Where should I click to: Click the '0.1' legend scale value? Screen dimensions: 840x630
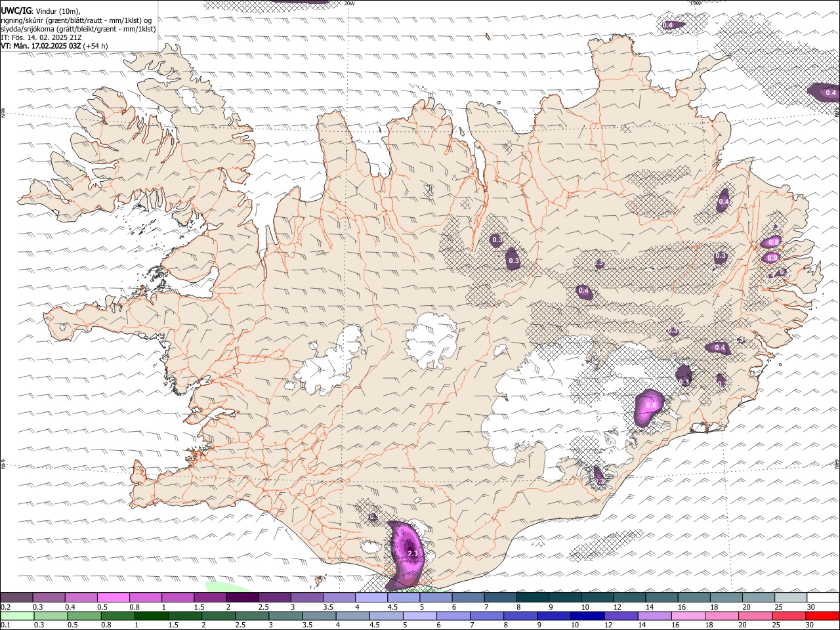click(5, 625)
